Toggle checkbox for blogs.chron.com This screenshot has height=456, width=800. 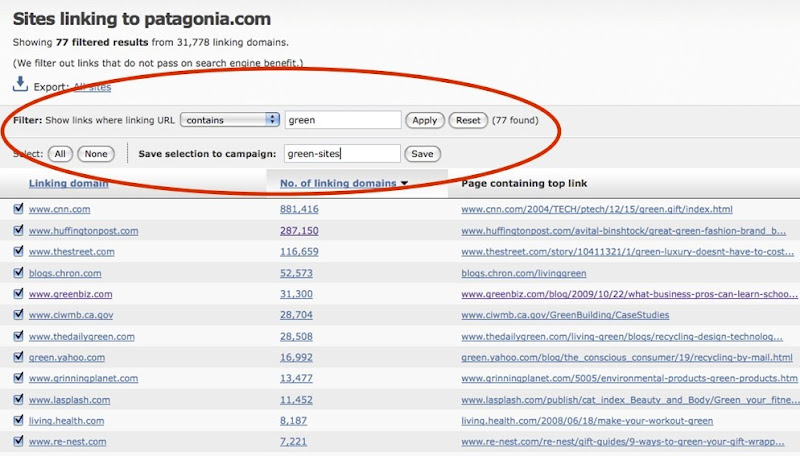18,272
